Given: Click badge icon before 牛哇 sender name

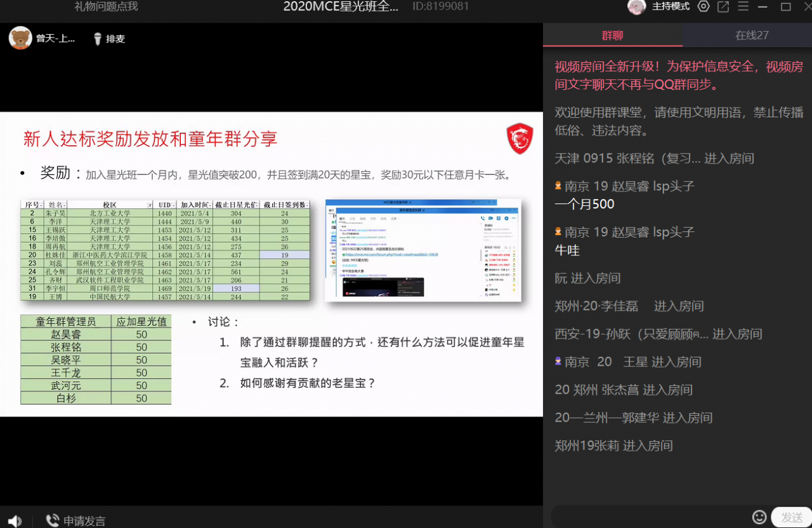Looking at the screenshot, I should [558, 231].
